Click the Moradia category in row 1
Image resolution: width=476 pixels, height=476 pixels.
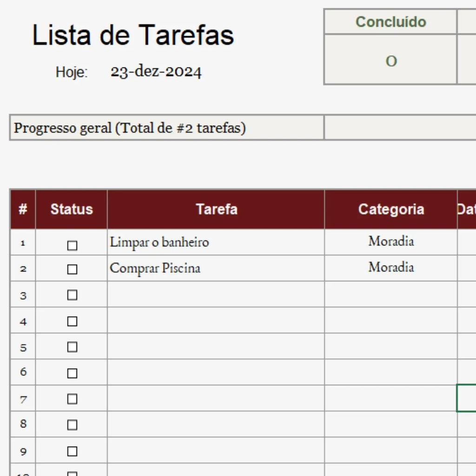(x=391, y=242)
